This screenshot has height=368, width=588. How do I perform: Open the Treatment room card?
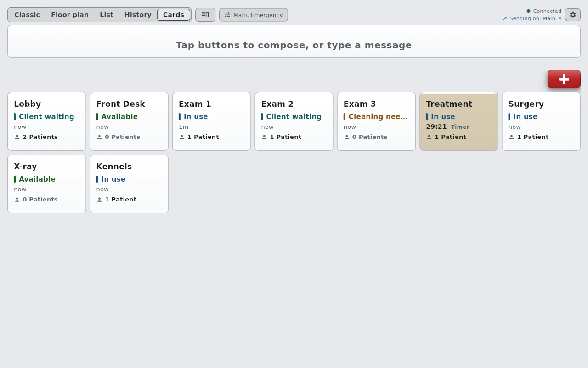click(x=459, y=121)
